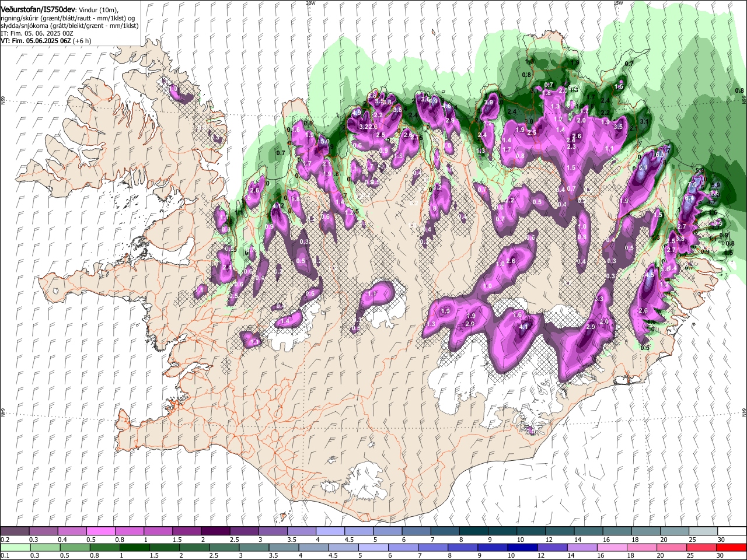747x560 pixels.
Task: Click the Veðurstofan/IS750dev title text
Action: pyautogui.click(x=38, y=10)
